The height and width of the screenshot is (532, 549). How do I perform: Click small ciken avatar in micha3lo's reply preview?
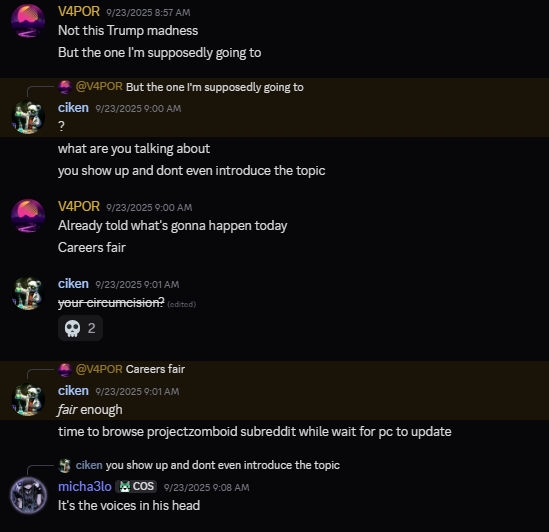[x=65, y=465]
